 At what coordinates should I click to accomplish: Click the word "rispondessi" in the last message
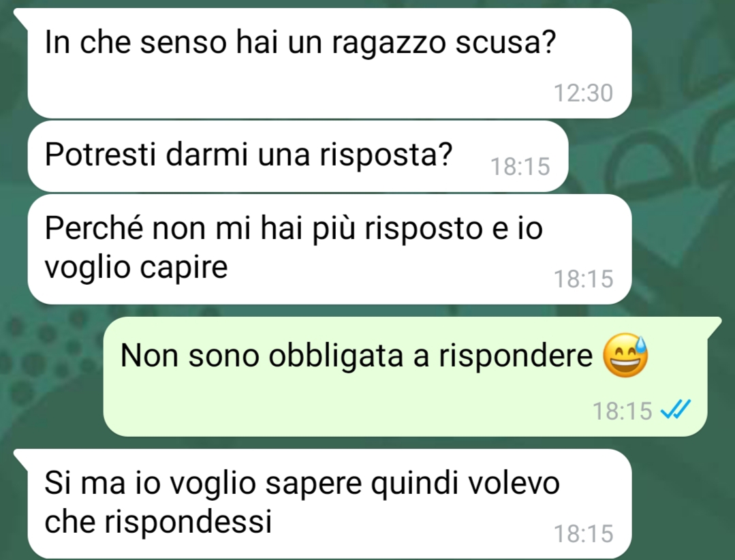188,521
